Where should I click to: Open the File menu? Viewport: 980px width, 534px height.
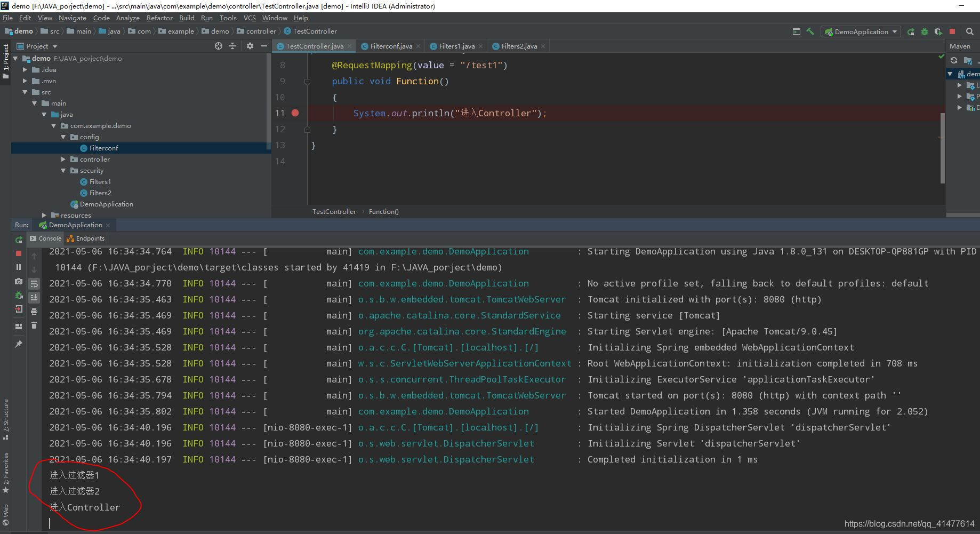(x=7, y=18)
